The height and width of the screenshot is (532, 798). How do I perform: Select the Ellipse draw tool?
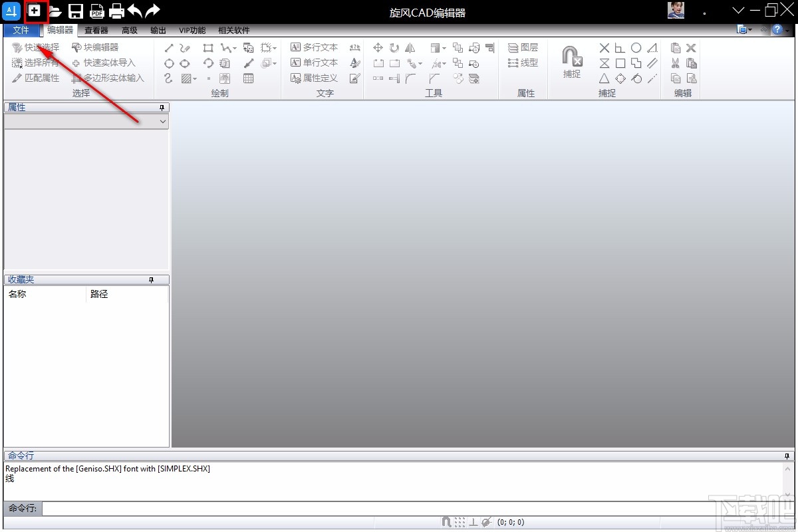(184, 63)
